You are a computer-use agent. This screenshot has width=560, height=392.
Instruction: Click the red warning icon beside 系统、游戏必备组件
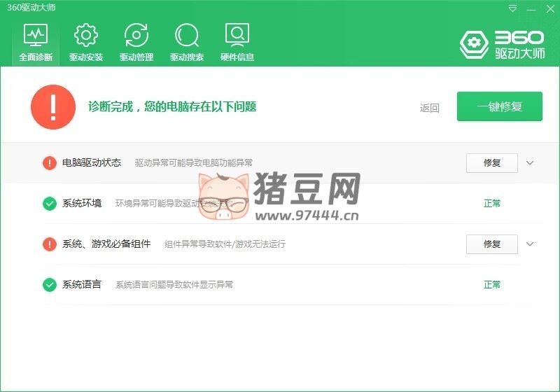[x=50, y=244]
